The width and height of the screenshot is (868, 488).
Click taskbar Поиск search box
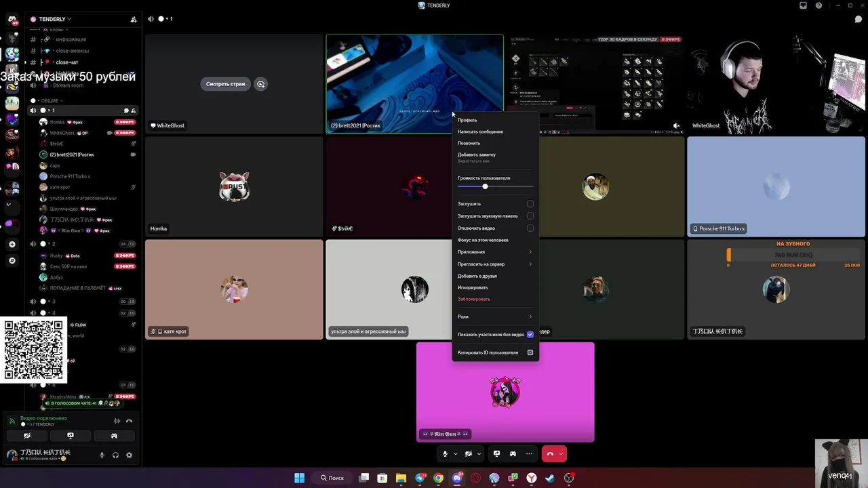332,478
